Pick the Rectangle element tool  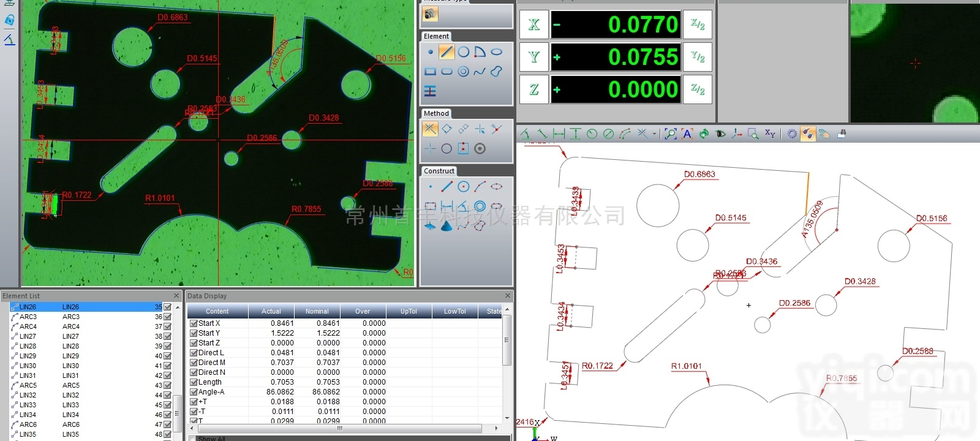pyautogui.click(x=430, y=72)
